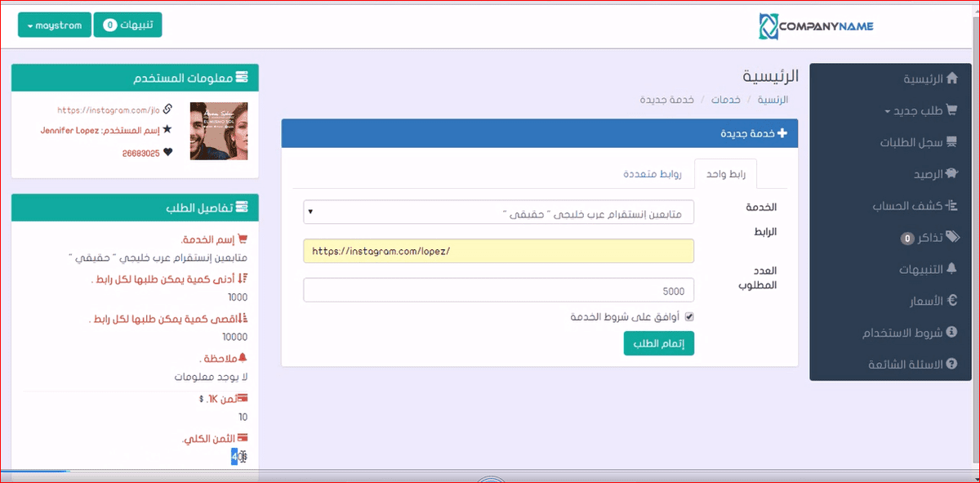This screenshot has width=980, height=483.
Task: Switch to the روابط متعددة tab
Action: point(652,174)
